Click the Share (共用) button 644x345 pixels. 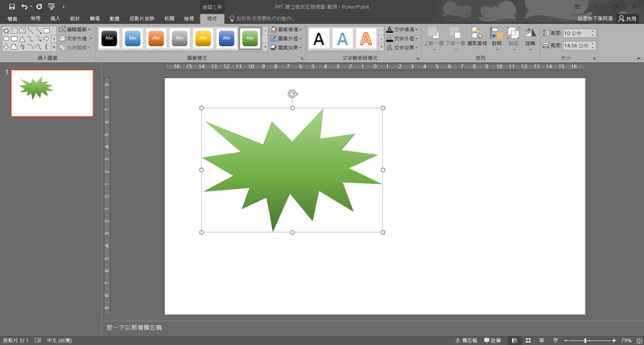pyautogui.click(x=626, y=18)
